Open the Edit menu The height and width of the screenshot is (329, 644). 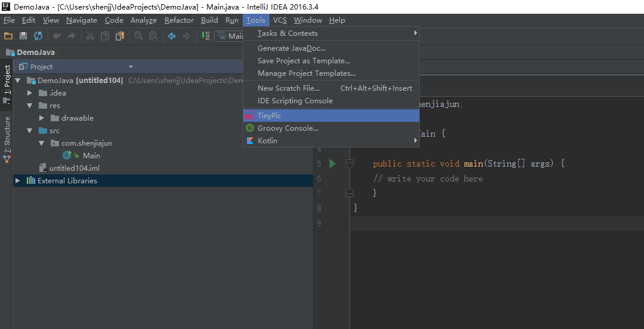tap(29, 20)
